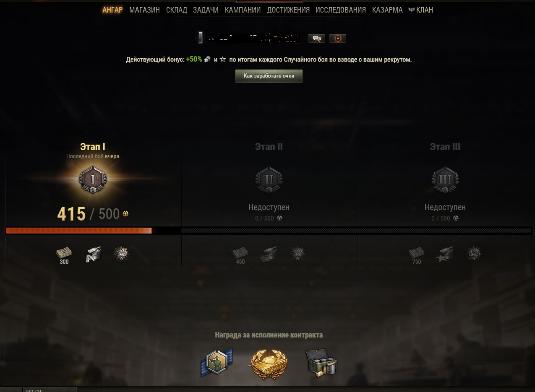Go to the КАЗАРМА tab

tap(387, 10)
